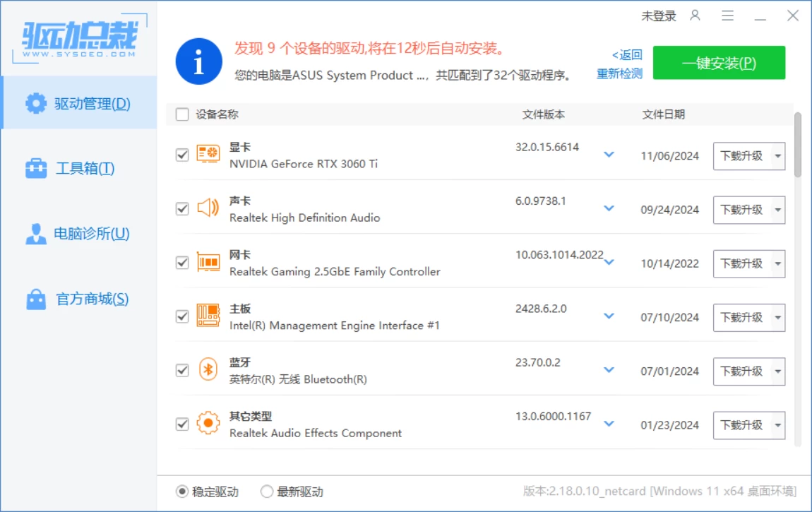The width and height of the screenshot is (812, 512).
Task: Open the hamburger menu near 未登录
Action: point(728,16)
